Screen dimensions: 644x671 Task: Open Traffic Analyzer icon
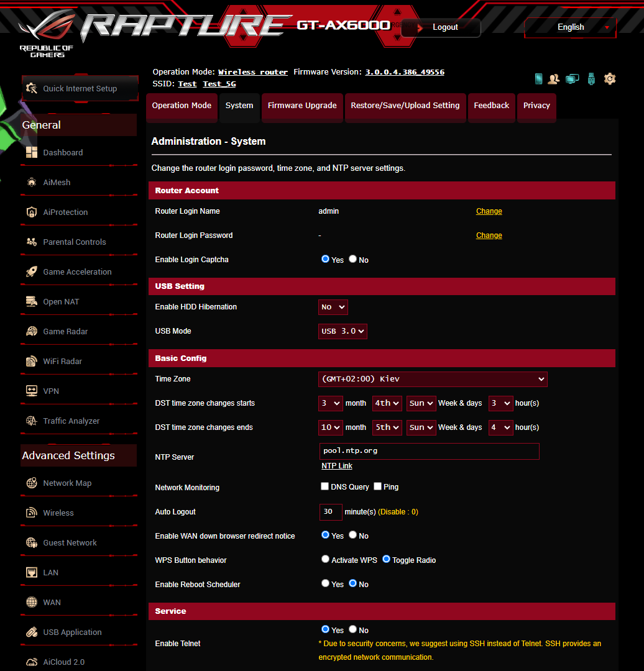[32, 421]
